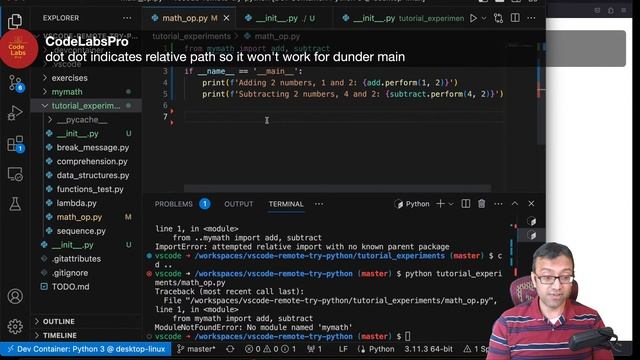Click tutorial_experiments breadcrumb
The height and width of the screenshot is (360, 640).
(191, 36)
